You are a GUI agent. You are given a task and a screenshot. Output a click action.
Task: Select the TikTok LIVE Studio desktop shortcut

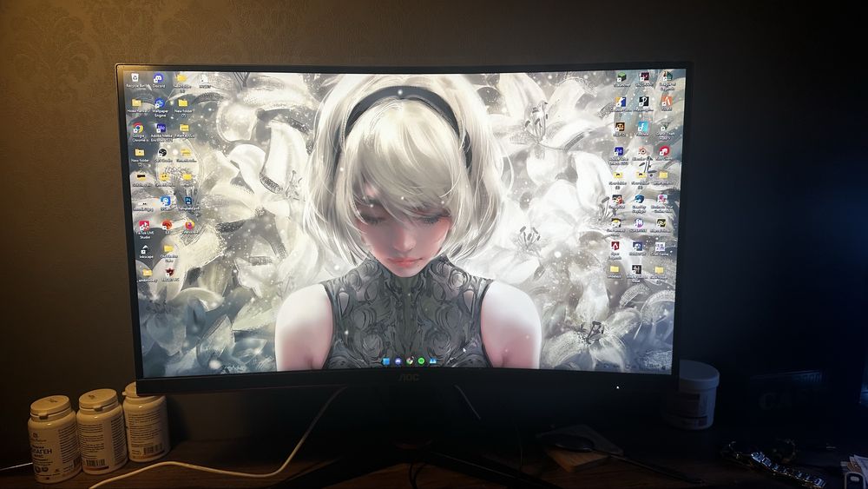tap(144, 229)
